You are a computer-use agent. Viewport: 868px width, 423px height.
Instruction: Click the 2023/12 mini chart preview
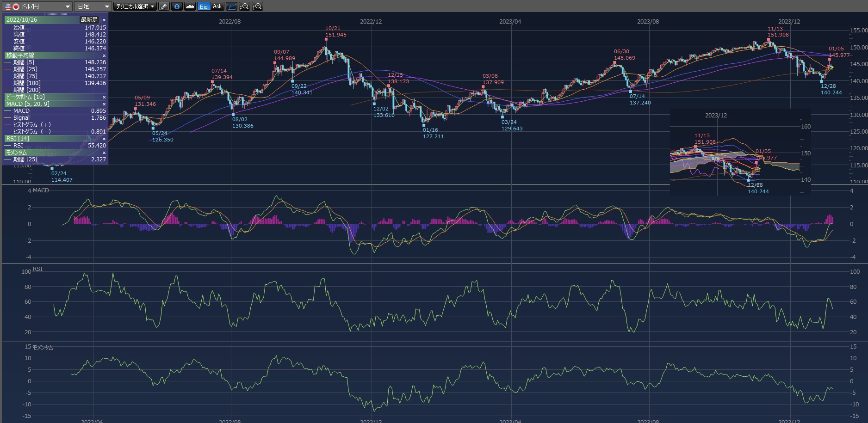740,152
